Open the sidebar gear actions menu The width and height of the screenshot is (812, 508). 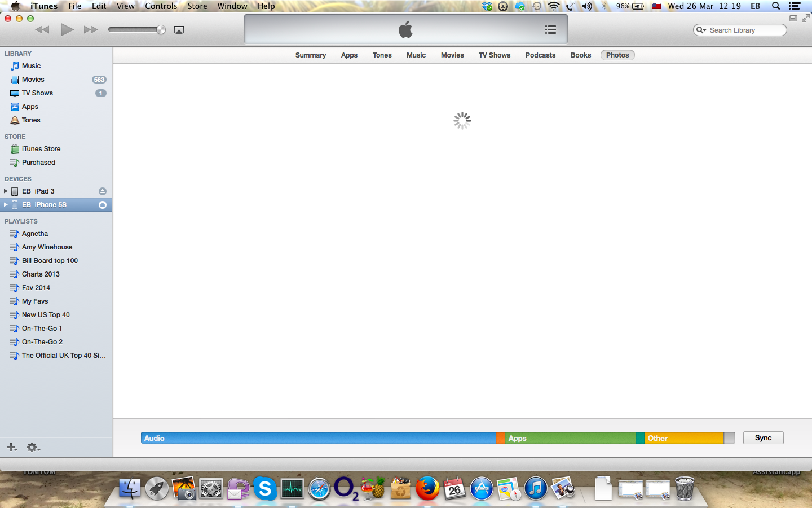tap(33, 447)
